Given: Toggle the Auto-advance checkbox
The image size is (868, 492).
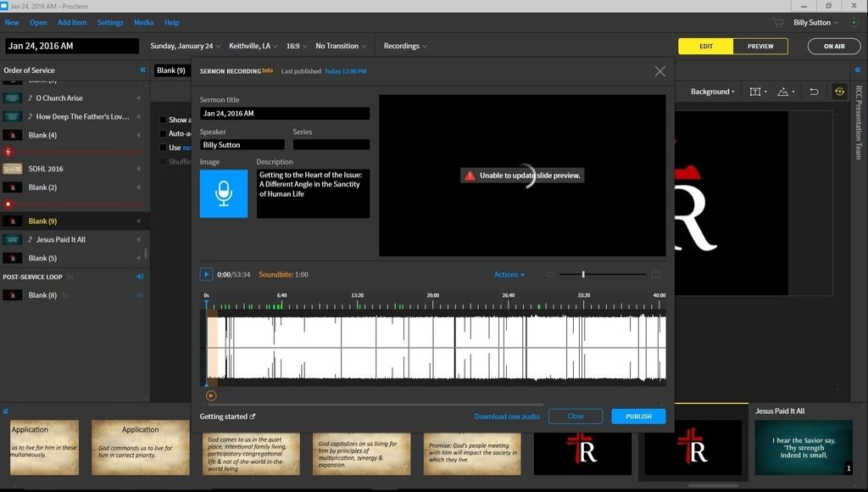Looking at the screenshot, I should (x=163, y=133).
